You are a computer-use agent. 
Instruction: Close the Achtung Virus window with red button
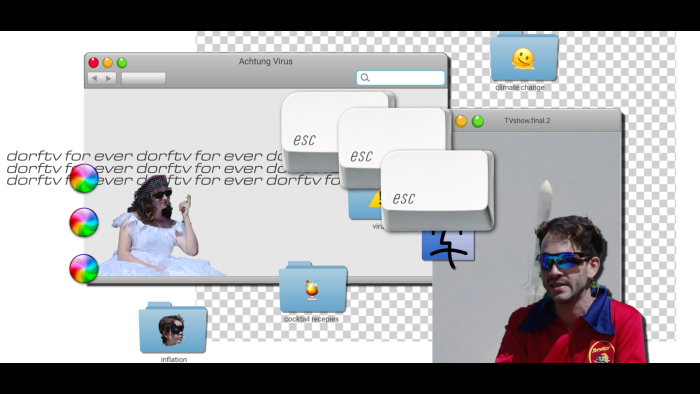click(93, 62)
